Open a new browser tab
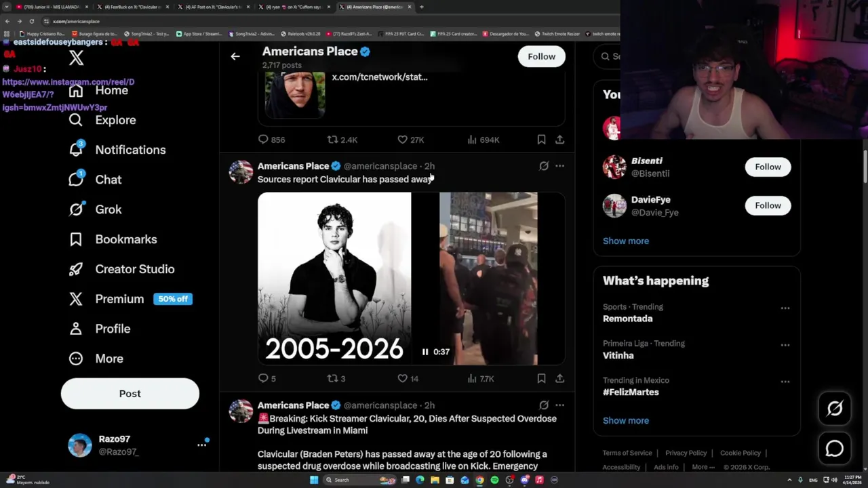This screenshot has height=488, width=868. pos(421,7)
